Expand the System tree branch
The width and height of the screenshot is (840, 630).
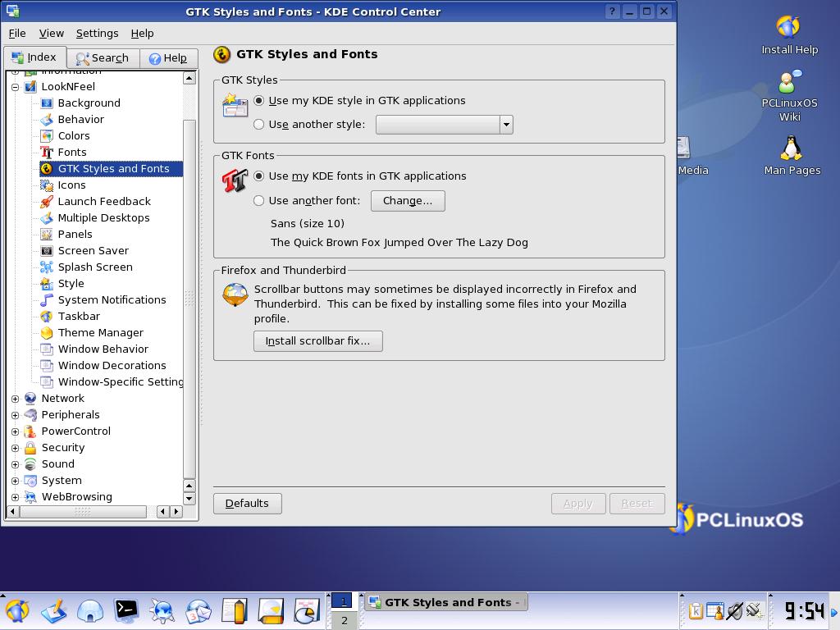(15, 481)
